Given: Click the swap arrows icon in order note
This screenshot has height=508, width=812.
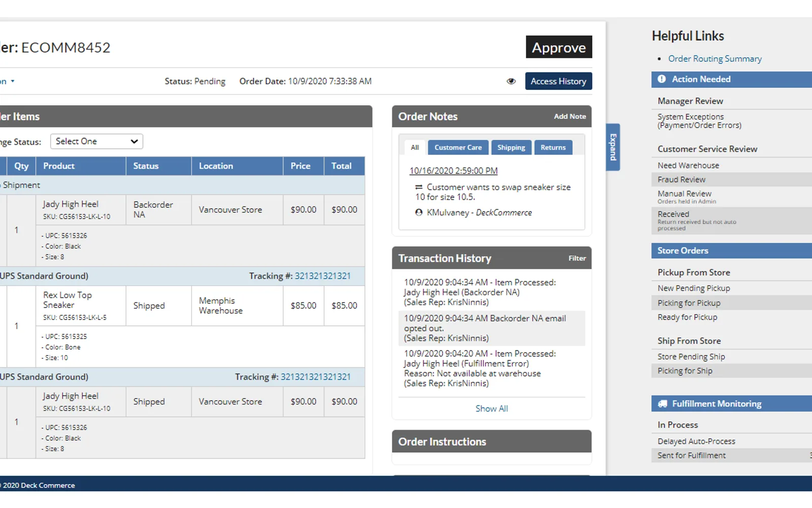Looking at the screenshot, I should pos(419,187).
